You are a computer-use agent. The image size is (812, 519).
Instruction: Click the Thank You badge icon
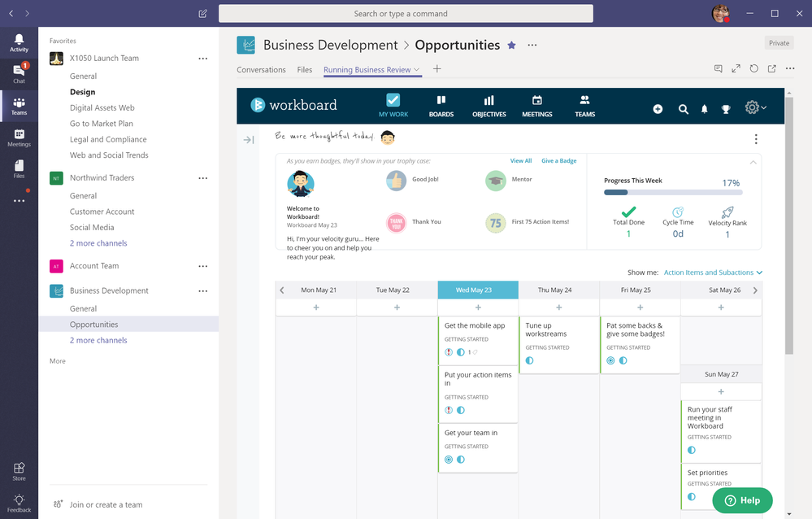click(396, 223)
